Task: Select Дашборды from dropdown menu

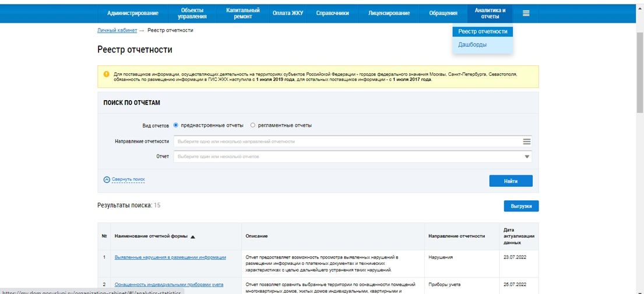Action: pos(472,45)
